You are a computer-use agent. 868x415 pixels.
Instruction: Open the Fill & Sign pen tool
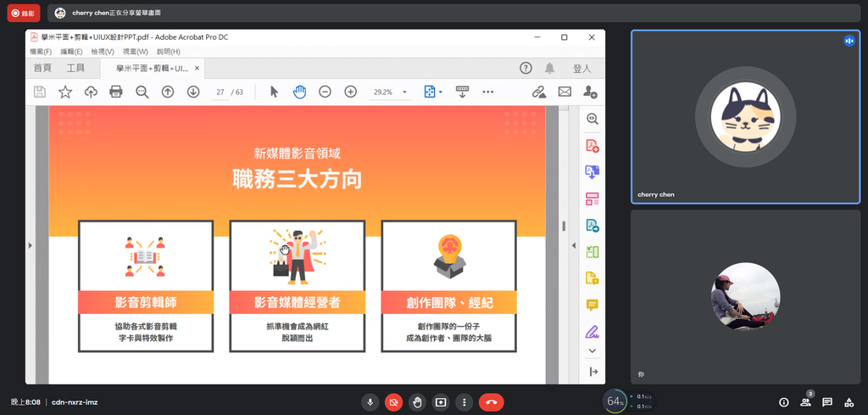click(x=593, y=331)
